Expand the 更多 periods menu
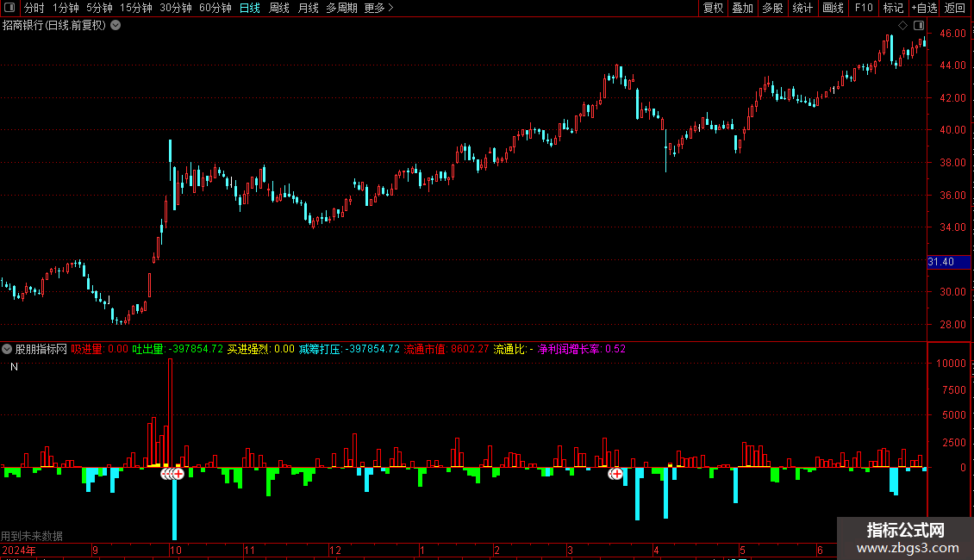This screenshot has width=974, height=560. [378, 8]
